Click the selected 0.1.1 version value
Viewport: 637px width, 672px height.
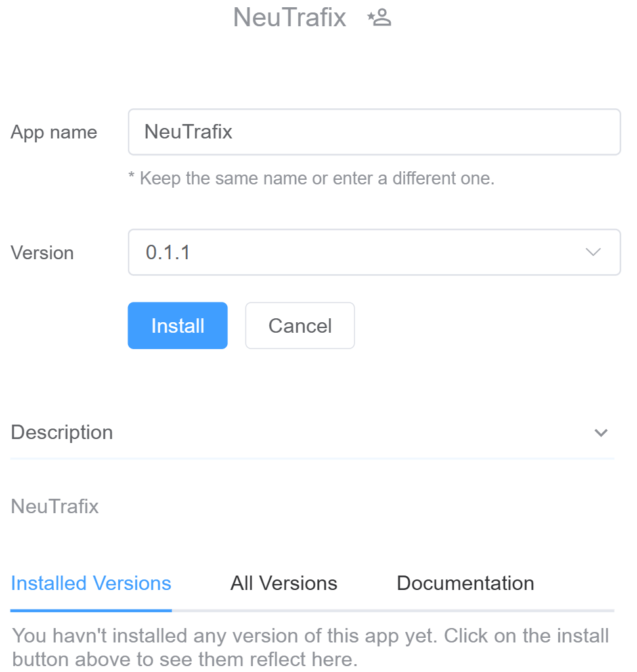click(x=168, y=253)
